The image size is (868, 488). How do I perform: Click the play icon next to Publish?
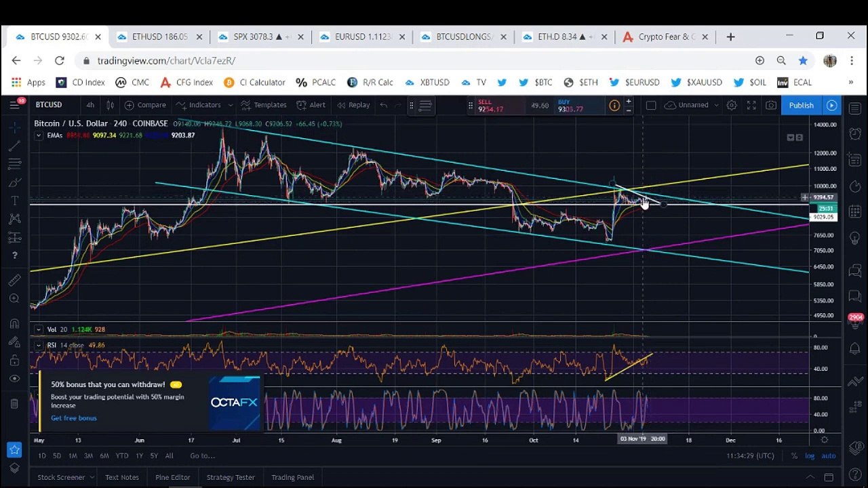(x=831, y=105)
